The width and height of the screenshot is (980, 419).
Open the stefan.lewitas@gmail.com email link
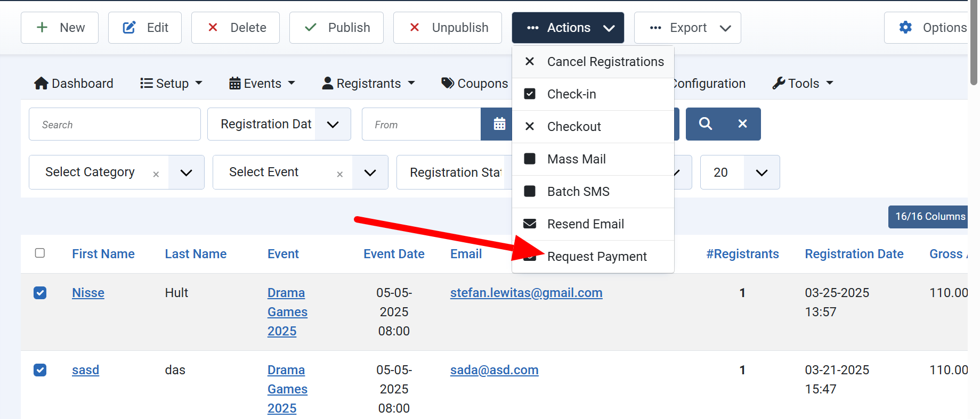527,293
